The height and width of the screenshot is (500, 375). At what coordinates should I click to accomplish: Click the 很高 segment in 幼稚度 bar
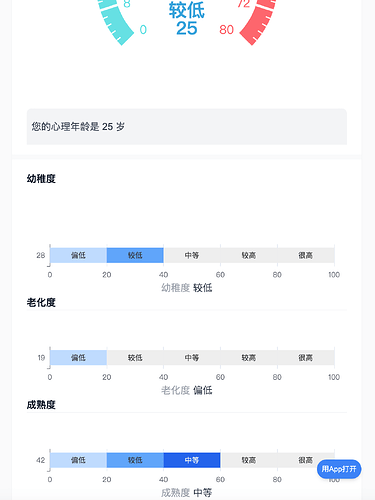tap(306, 255)
